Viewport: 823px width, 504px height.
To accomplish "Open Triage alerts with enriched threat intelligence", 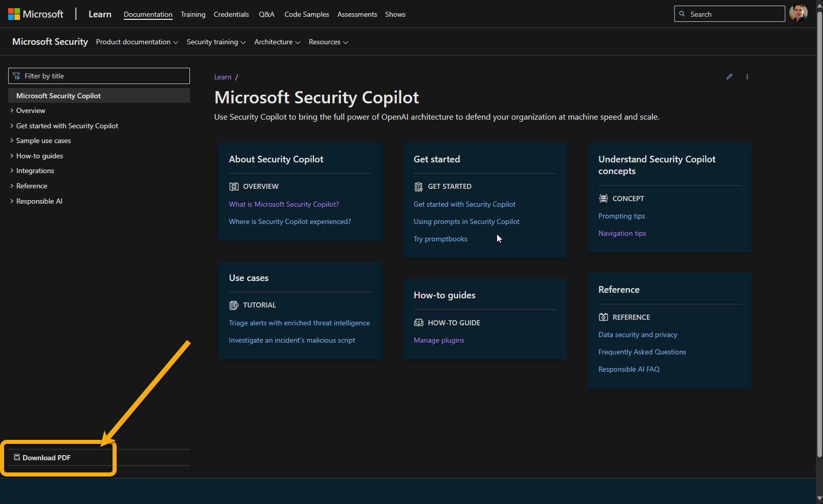I will tap(299, 323).
